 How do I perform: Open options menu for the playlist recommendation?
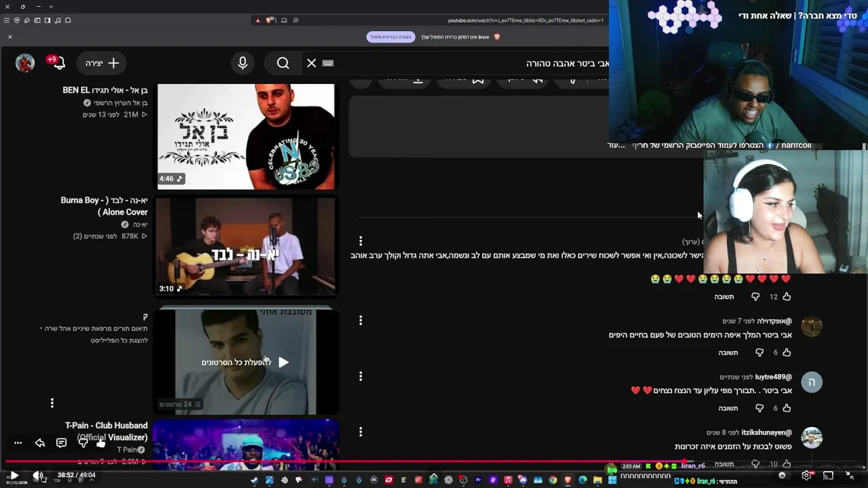(52, 404)
